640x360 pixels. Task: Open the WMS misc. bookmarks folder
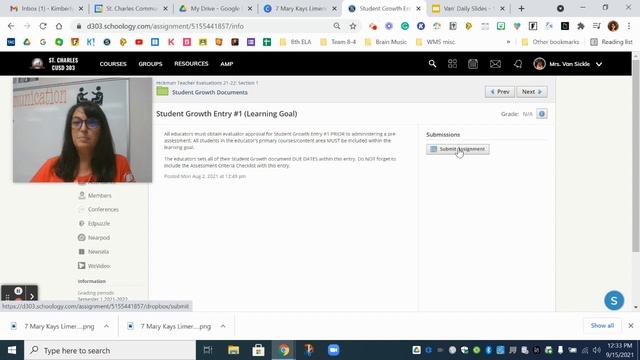[436, 42]
